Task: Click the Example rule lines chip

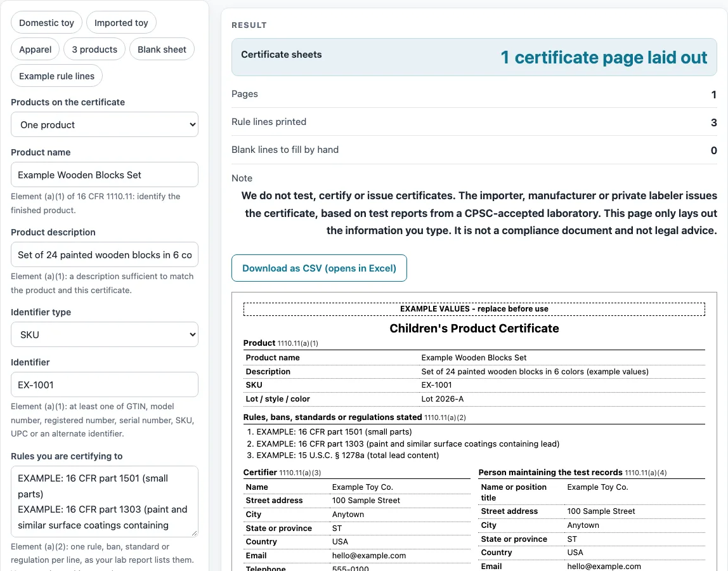Action: tap(56, 75)
